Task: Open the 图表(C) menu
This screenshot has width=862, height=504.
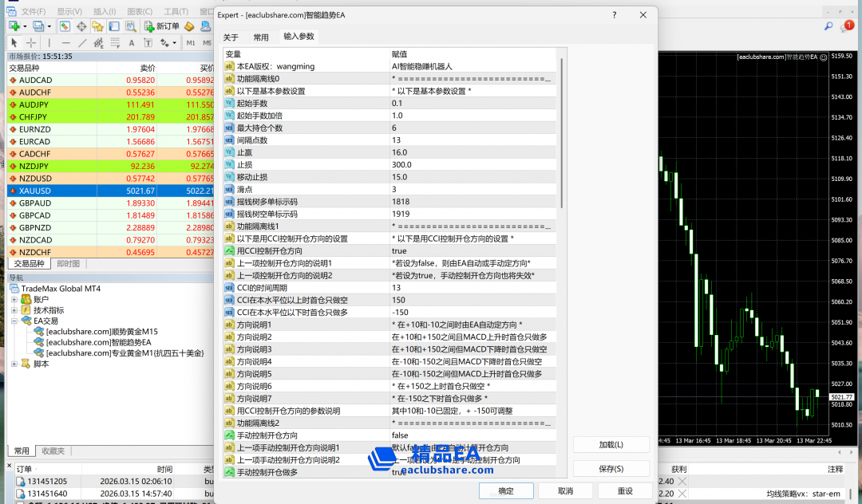Action: point(140,11)
